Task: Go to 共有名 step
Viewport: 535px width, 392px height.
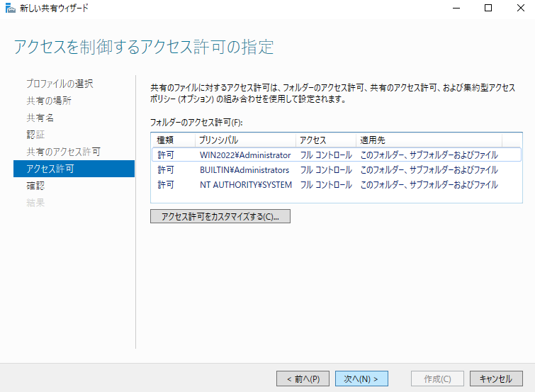Action: click(x=40, y=118)
